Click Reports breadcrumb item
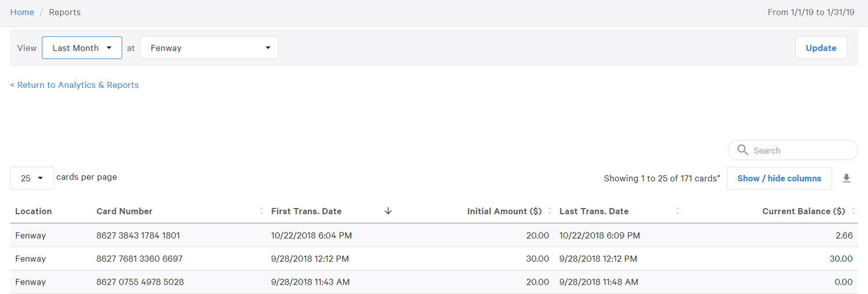868x294 pixels. 65,12
